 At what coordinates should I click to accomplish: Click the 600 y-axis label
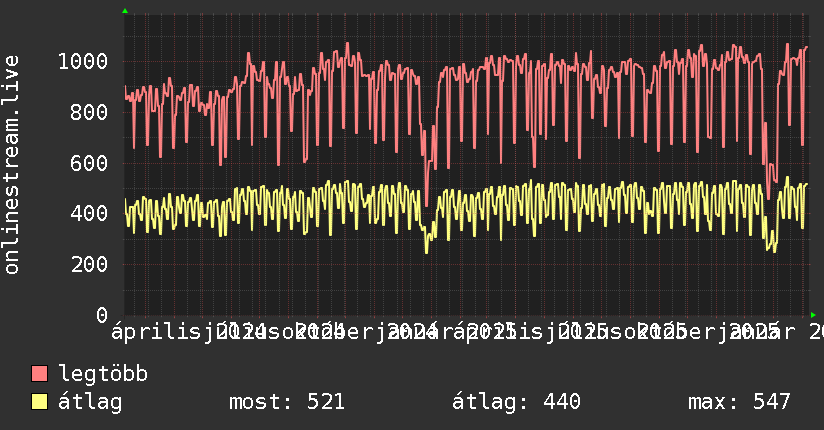(x=89, y=163)
